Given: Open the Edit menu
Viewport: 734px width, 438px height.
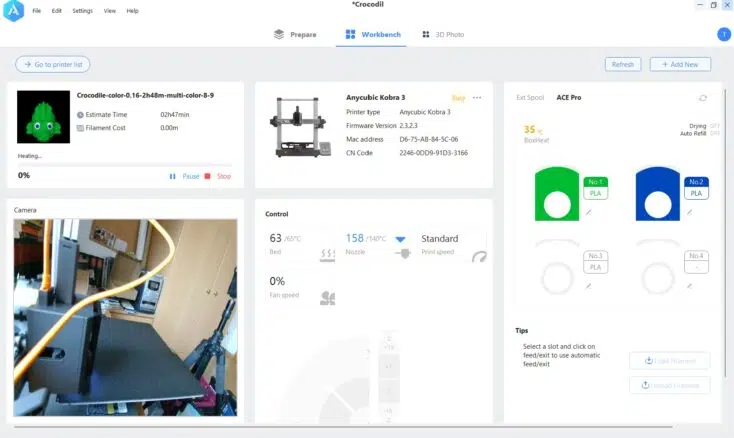Looking at the screenshot, I should (x=57, y=11).
